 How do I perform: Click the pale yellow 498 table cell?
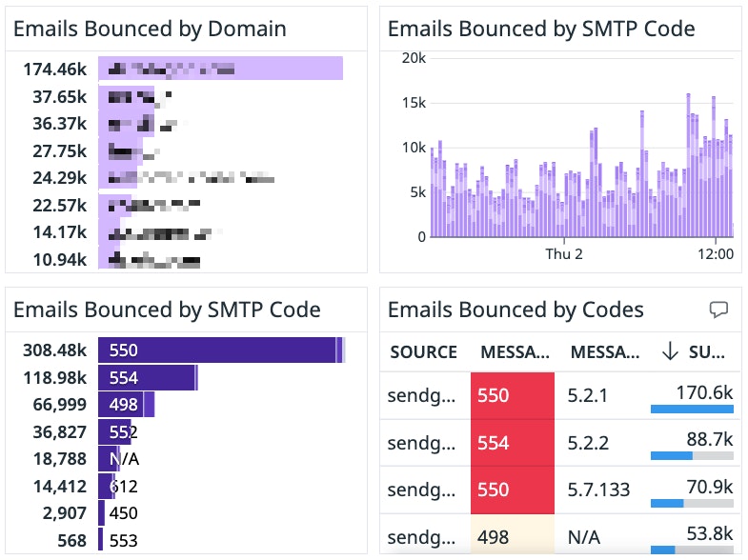pyautogui.click(x=512, y=537)
